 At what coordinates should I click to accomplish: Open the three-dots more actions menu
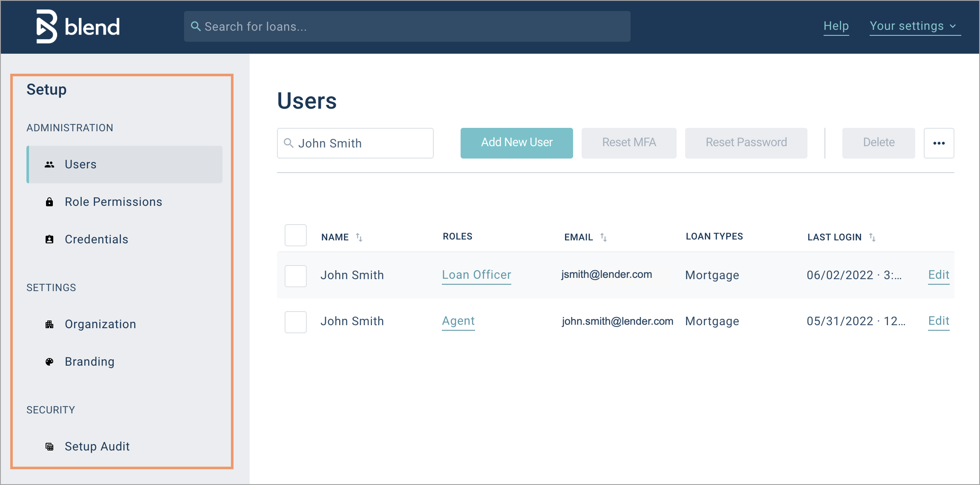point(939,143)
